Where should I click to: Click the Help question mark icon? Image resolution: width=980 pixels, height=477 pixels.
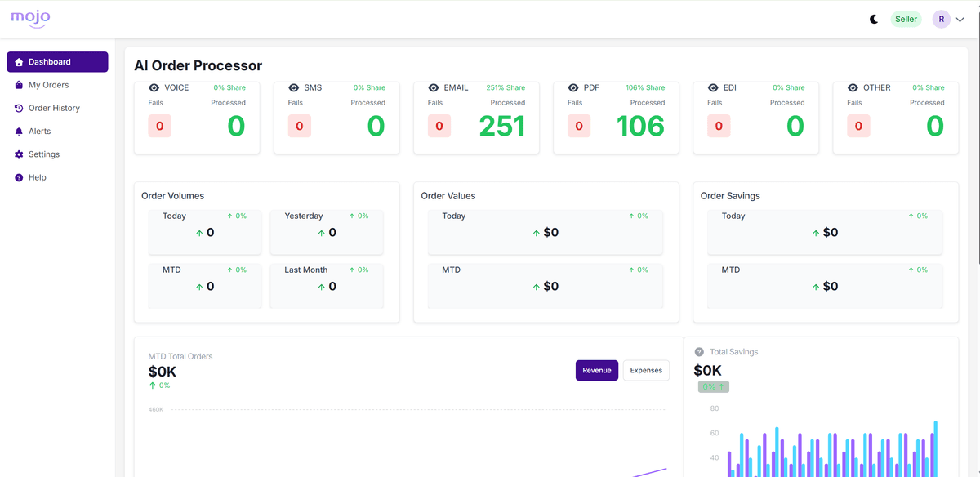[19, 177]
